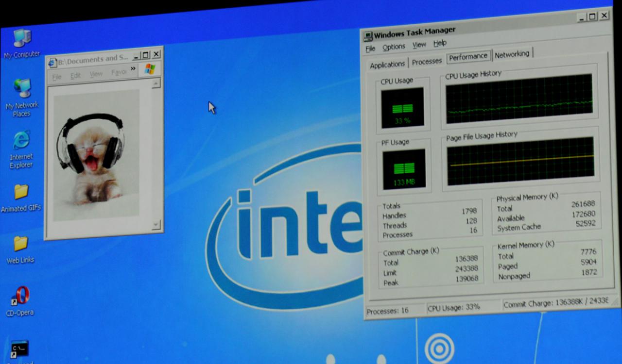
Task: Click the Page File Usage History graph
Action: (520, 161)
